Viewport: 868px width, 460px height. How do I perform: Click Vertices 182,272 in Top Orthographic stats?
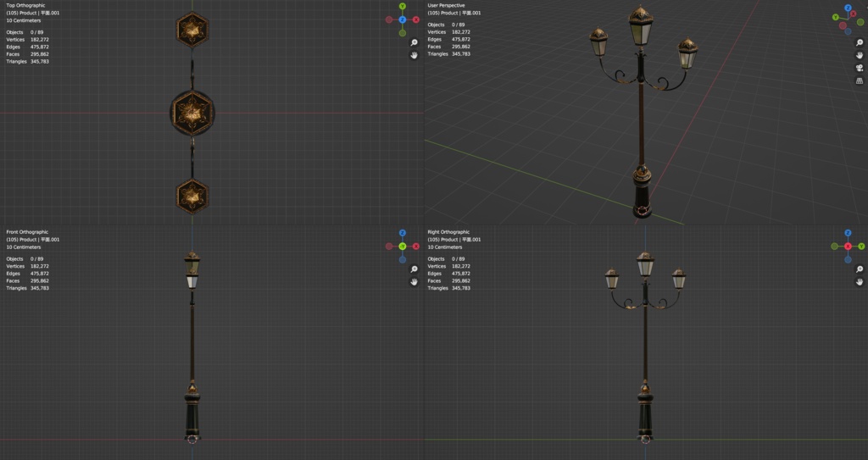28,39
